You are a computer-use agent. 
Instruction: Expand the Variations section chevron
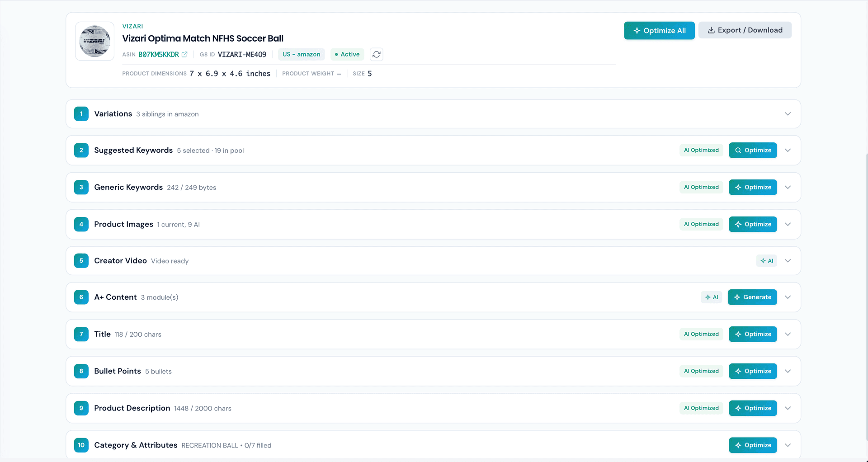(788, 114)
